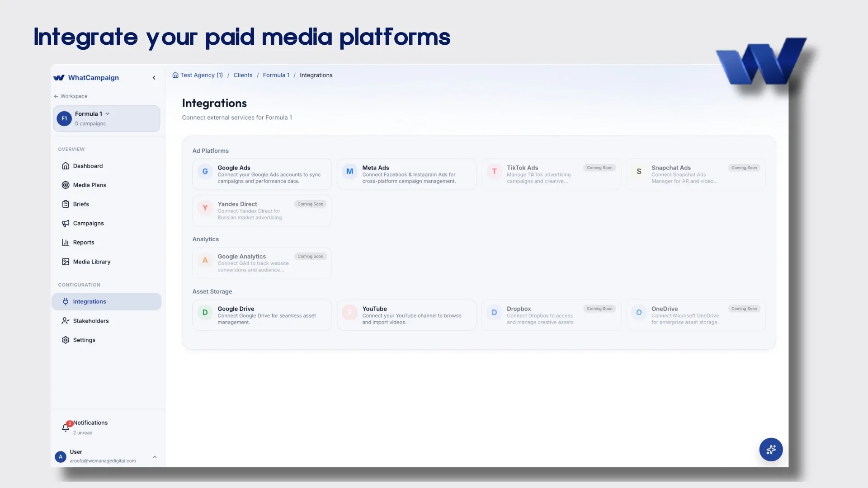This screenshot has width=868, height=488.
Task: Click the Google Analytics A icon
Action: 205,260
